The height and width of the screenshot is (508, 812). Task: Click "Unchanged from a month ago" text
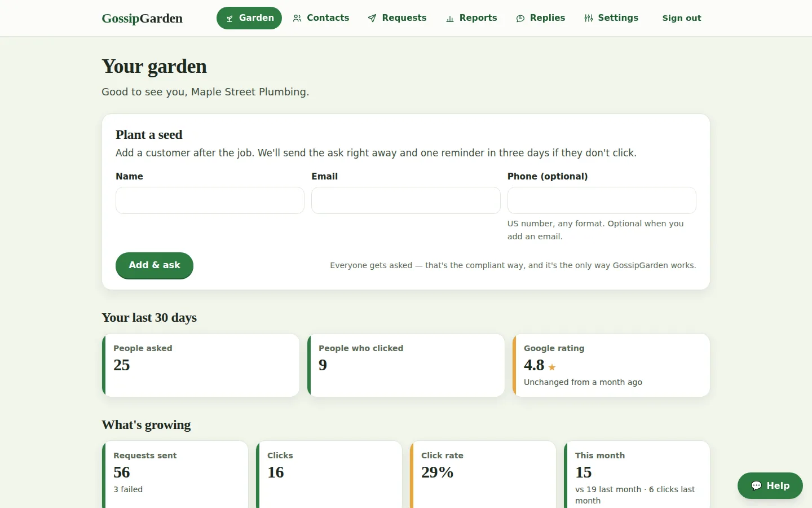[583, 382]
